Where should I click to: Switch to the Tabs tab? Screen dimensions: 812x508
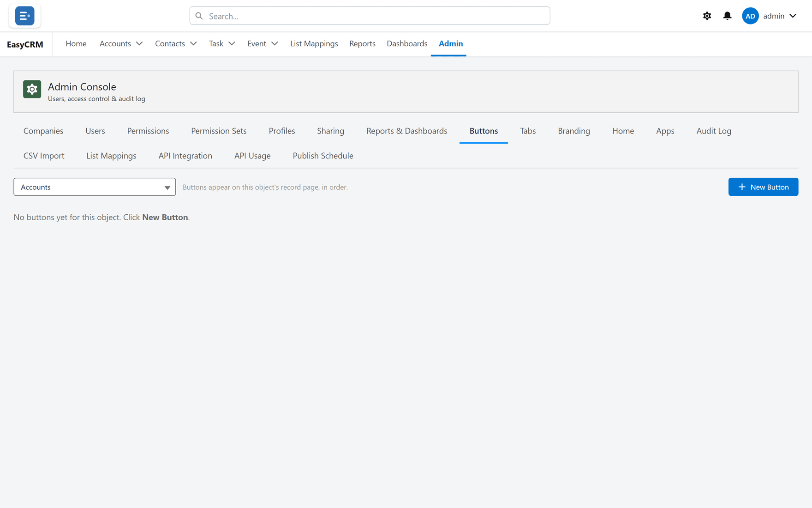tap(528, 131)
